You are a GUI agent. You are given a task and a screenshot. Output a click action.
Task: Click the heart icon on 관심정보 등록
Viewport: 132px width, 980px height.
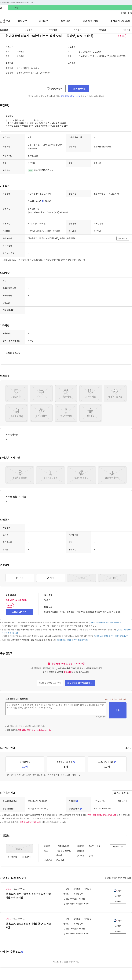(48, 89)
